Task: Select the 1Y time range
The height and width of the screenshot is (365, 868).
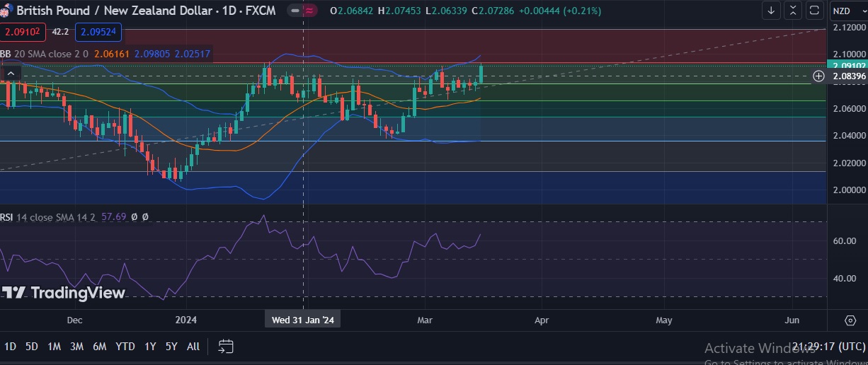Action: tap(150, 347)
